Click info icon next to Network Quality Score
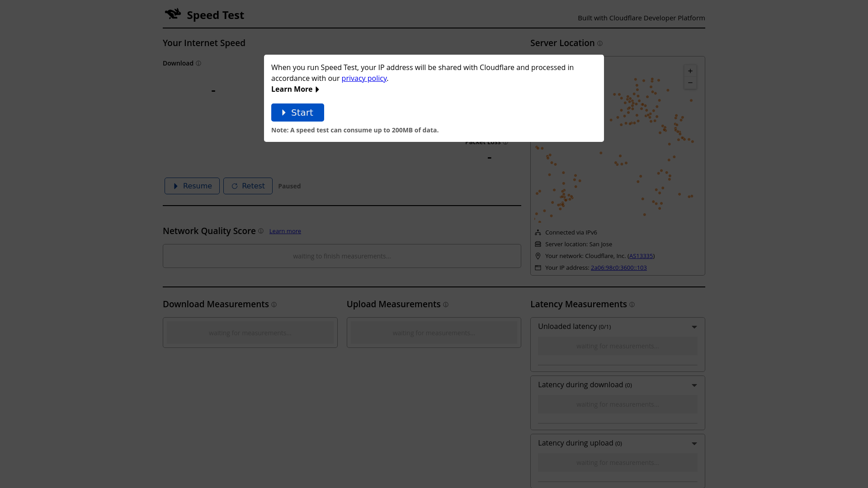 pos(261,231)
